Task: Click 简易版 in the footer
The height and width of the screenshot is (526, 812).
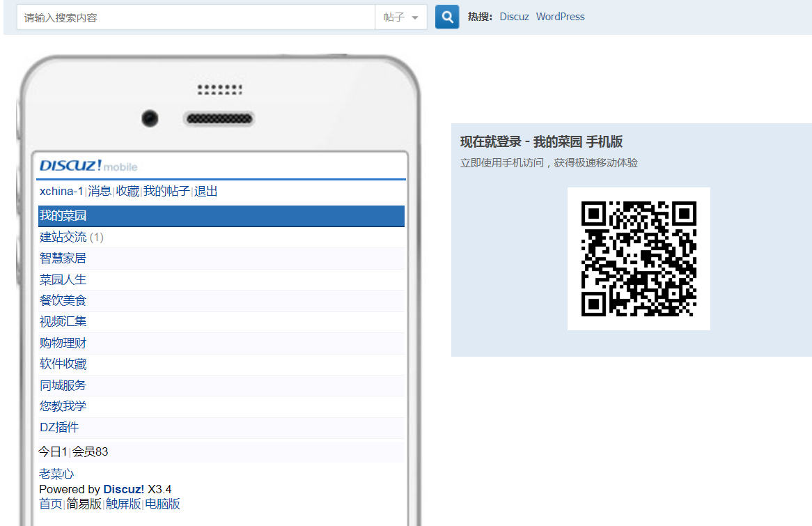Action: pyautogui.click(x=84, y=504)
